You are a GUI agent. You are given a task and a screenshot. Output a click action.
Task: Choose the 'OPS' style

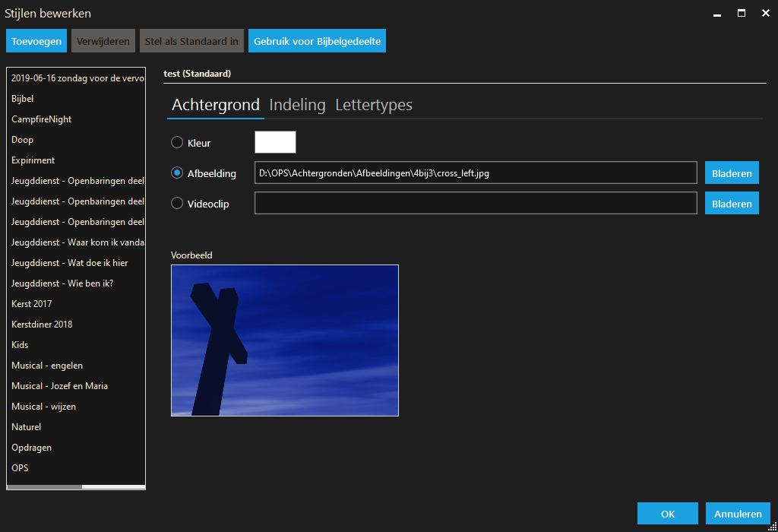point(76,467)
